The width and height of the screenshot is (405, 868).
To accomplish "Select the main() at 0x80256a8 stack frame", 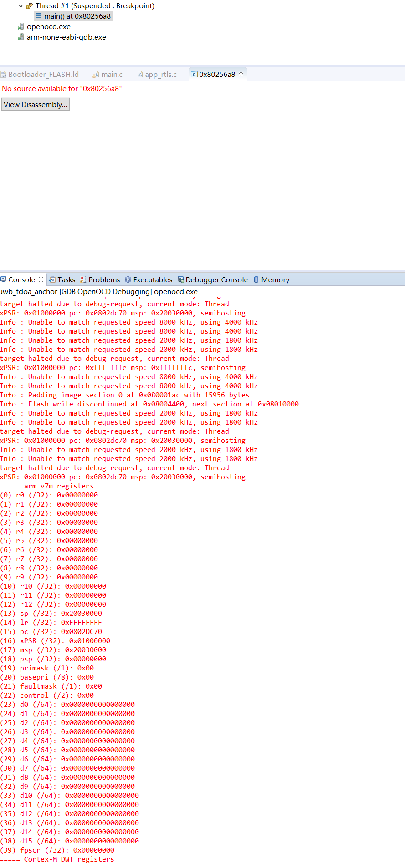I will click(77, 16).
